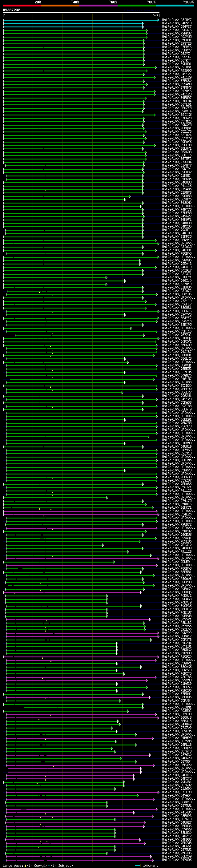Open the UniRef100_C5YVY9 entry
The width and height of the screenshot is (197, 868).
point(177,138)
